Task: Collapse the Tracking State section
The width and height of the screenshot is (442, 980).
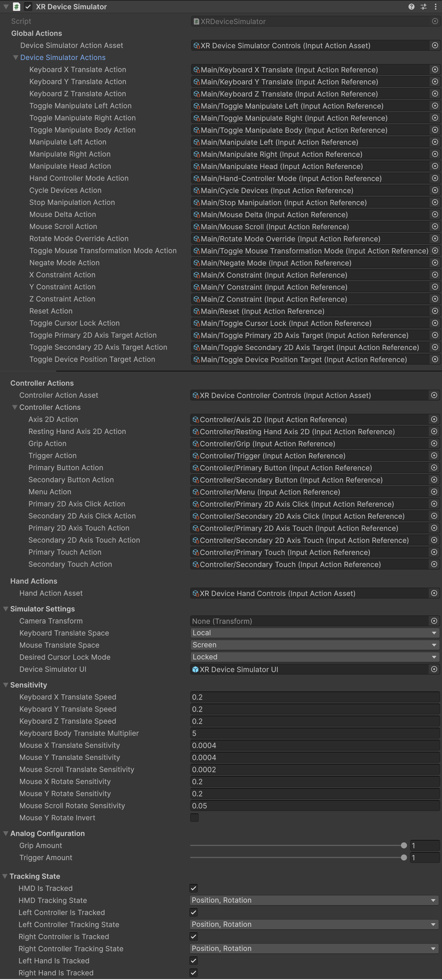Action: [5, 876]
